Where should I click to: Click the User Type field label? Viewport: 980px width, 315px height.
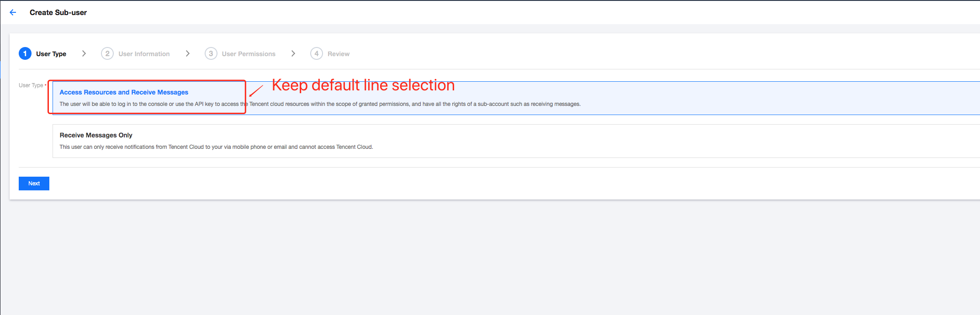[x=31, y=85]
